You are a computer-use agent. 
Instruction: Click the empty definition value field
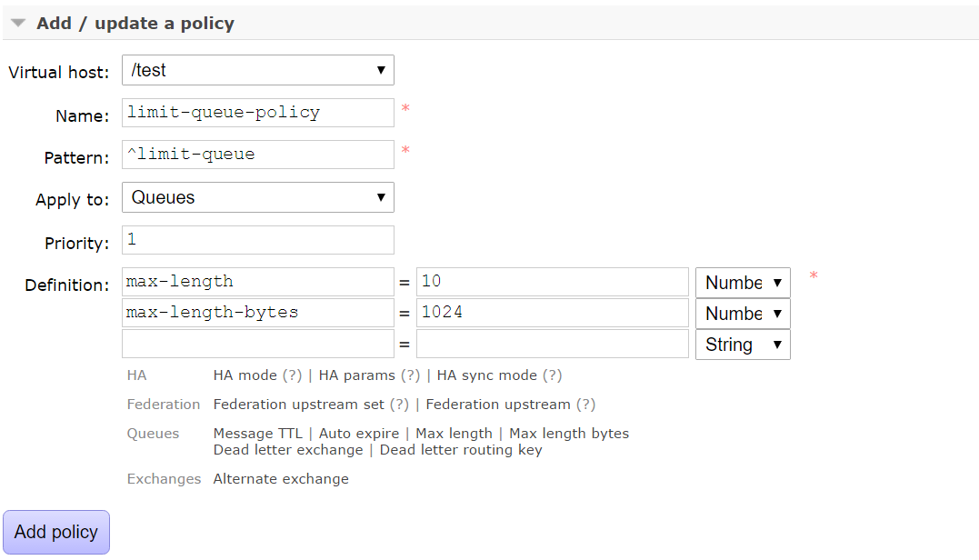click(552, 345)
